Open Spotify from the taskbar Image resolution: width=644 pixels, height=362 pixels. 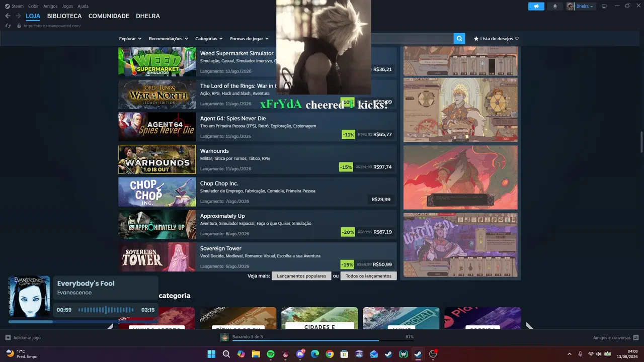(271, 354)
